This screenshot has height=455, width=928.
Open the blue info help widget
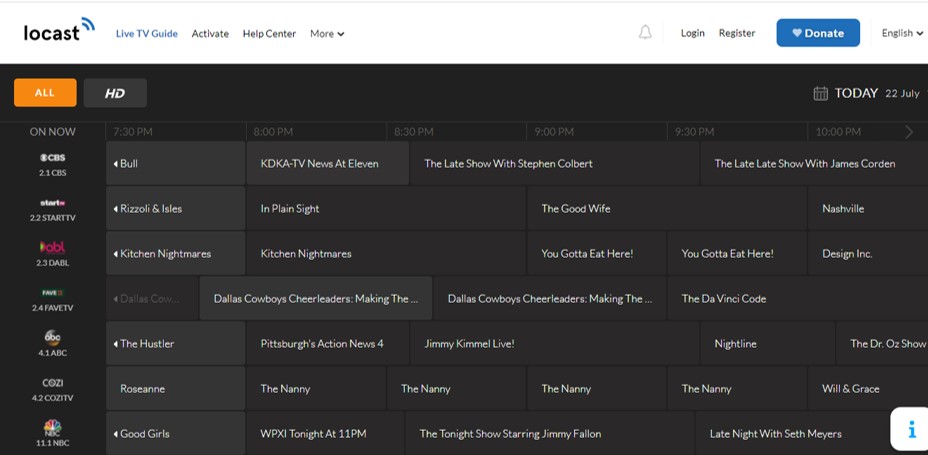911,429
